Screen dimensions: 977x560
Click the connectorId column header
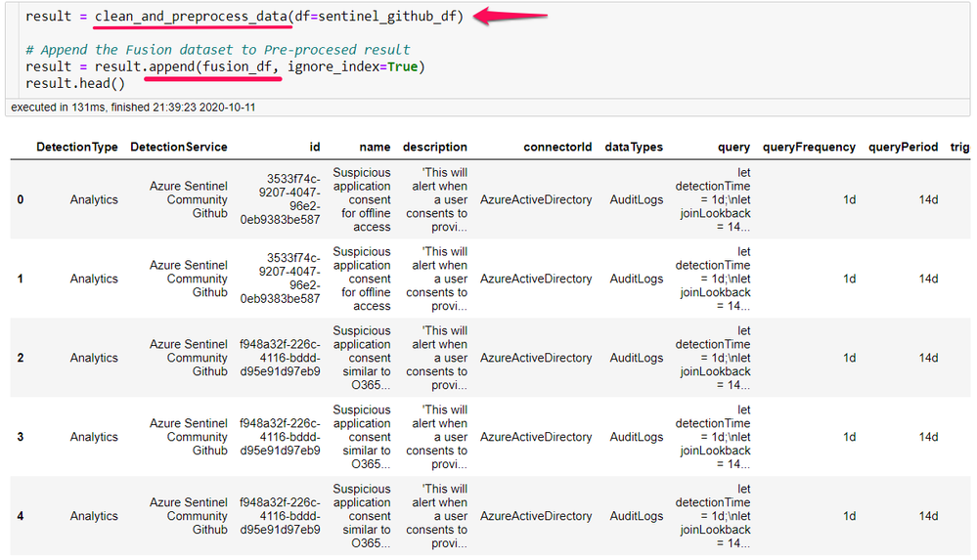[x=557, y=147]
